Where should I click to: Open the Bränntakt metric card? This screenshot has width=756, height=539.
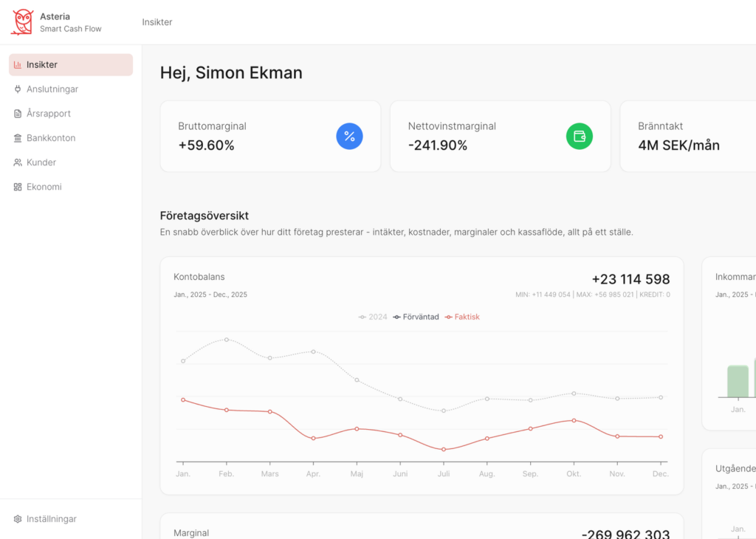point(688,137)
